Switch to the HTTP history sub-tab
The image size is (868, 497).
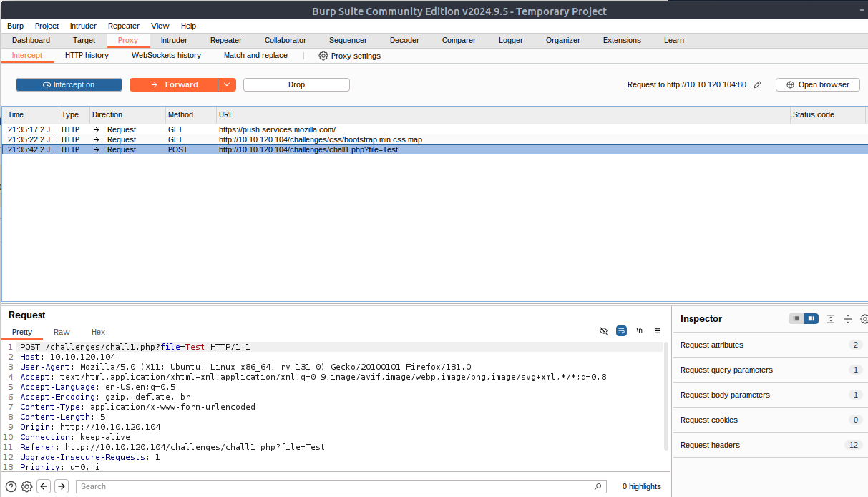(x=87, y=55)
